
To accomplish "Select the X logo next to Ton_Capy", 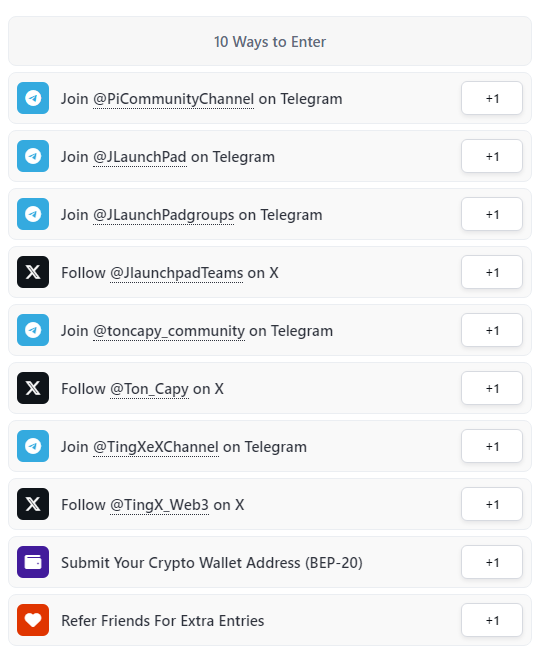I will [33, 388].
